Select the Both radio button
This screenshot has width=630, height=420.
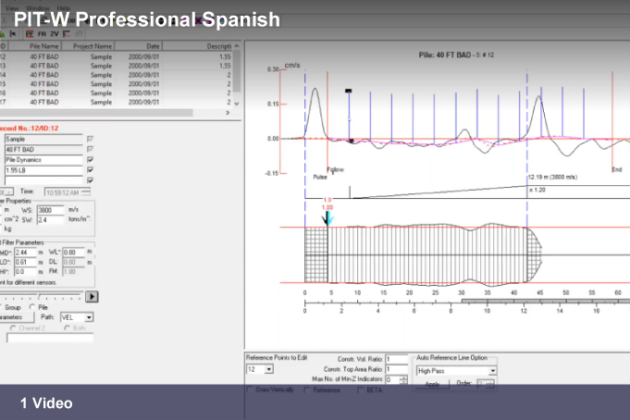[67, 328]
